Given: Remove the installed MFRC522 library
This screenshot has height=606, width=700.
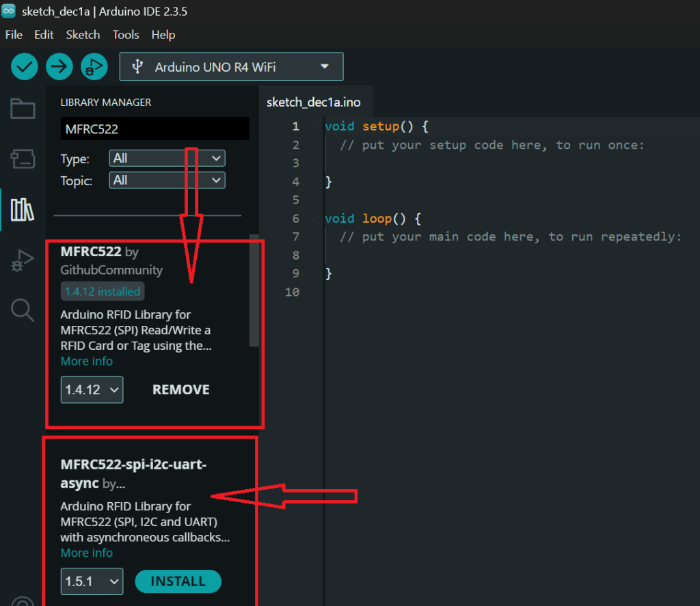Looking at the screenshot, I should pos(180,390).
